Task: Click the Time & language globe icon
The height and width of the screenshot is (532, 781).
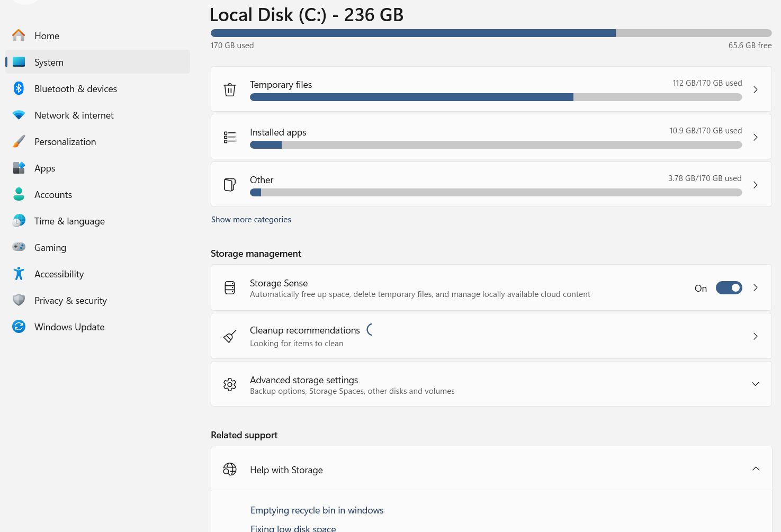Action: point(19,221)
